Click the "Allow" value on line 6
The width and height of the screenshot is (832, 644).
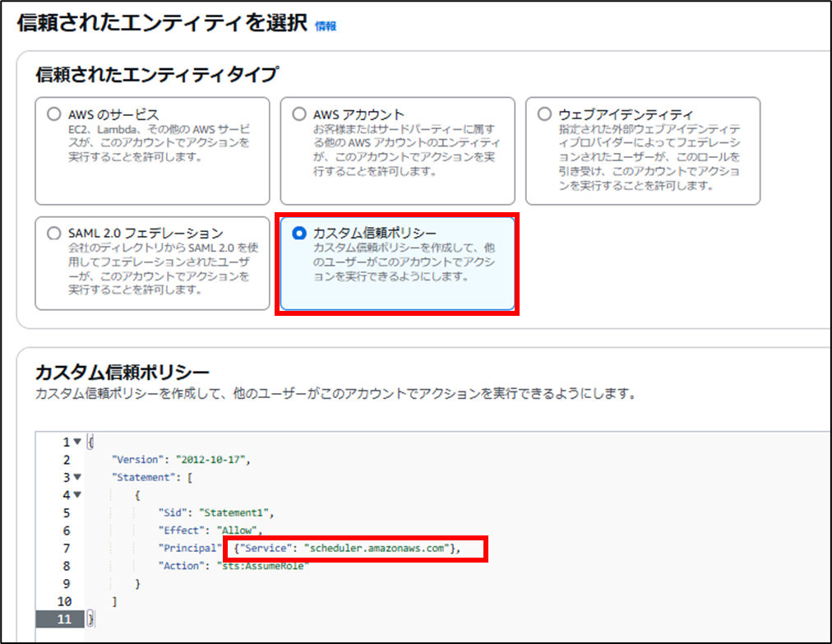tap(237, 530)
